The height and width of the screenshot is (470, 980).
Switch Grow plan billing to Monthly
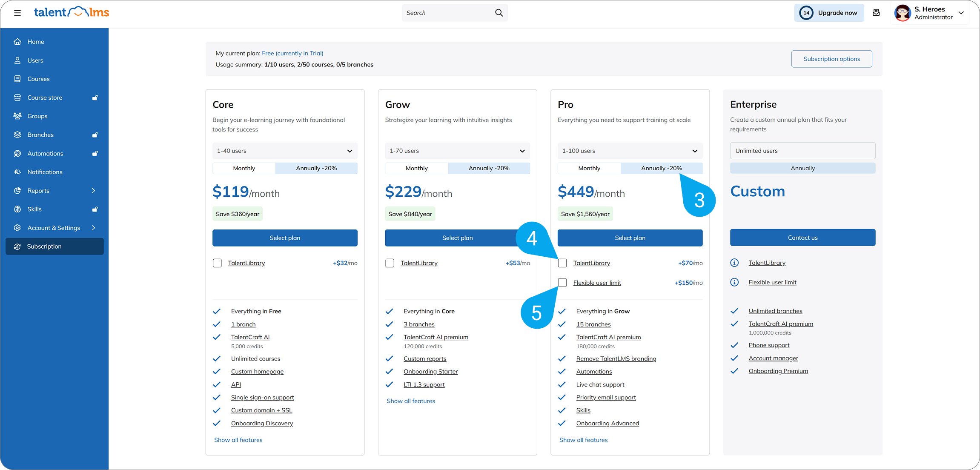[416, 168]
